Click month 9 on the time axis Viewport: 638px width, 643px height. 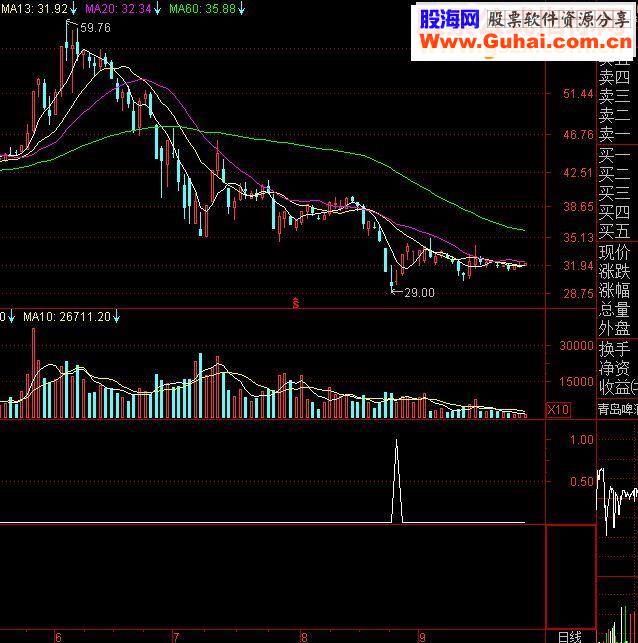pyautogui.click(x=422, y=637)
